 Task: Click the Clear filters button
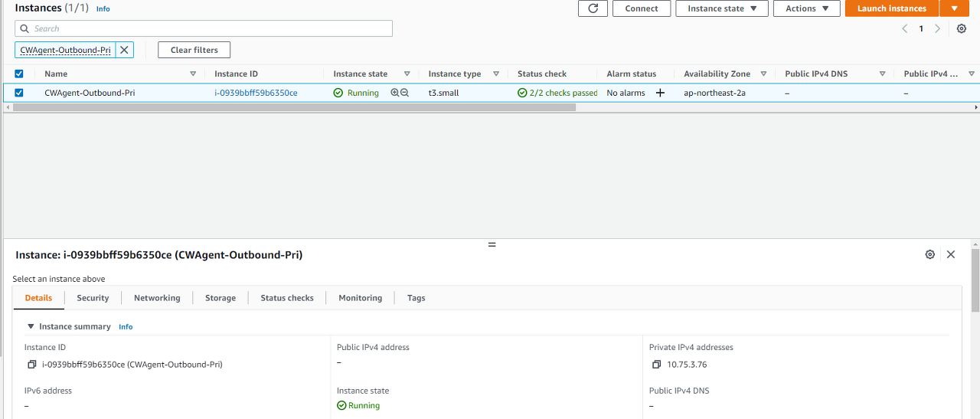coord(194,50)
